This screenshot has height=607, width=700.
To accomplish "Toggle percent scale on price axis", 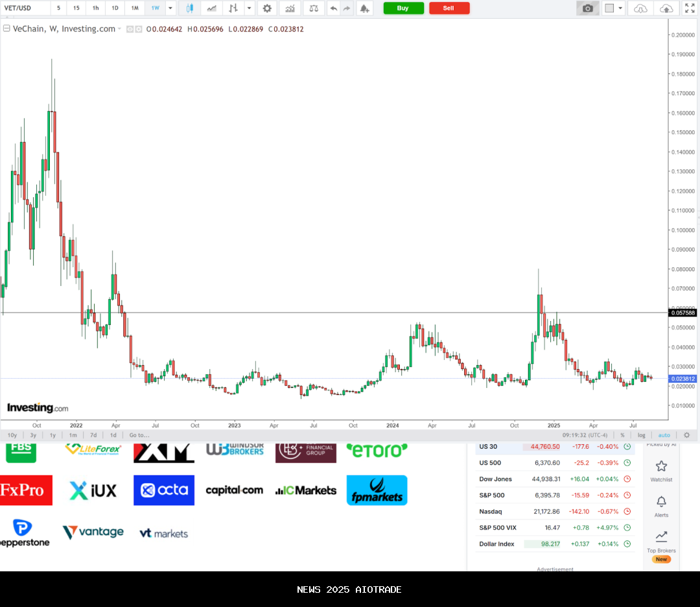I will coord(622,435).
